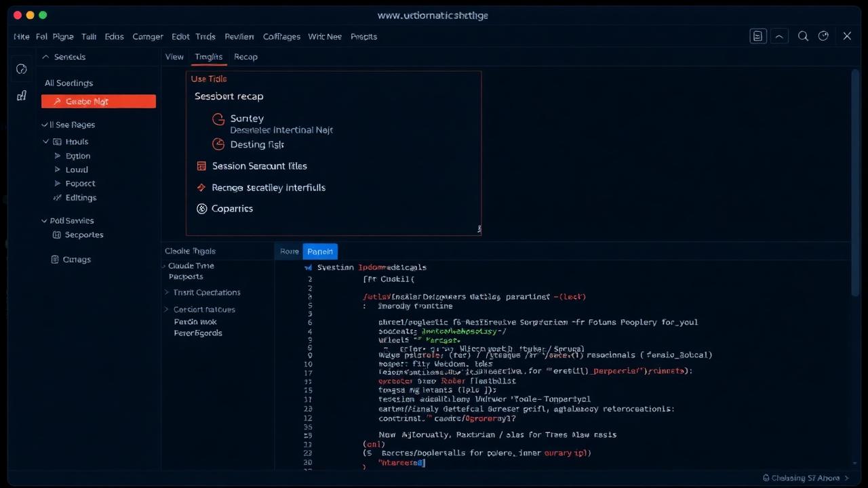
Task: Click the search magnifier icon
Action: (803, 36)
